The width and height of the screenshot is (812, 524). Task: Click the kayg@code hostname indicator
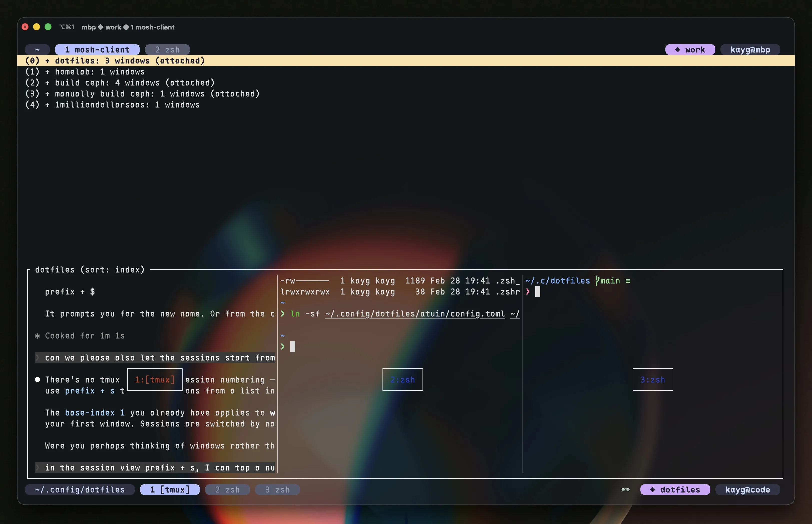click(x=748, y=489)
